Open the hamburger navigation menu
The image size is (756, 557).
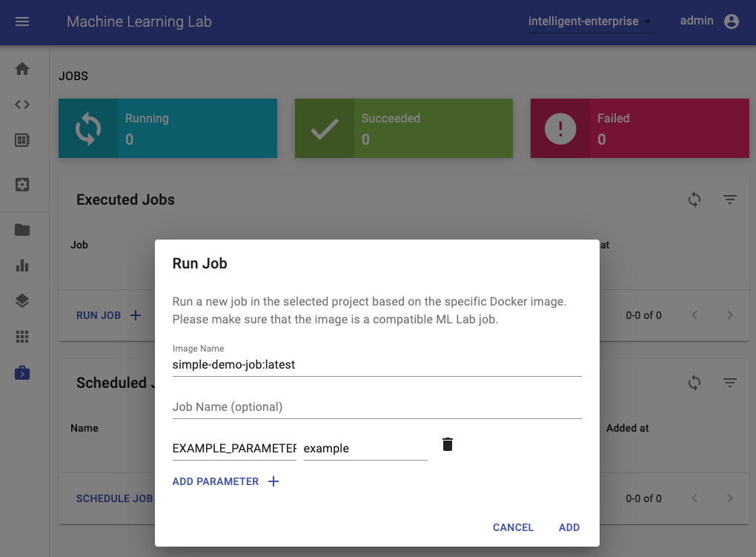[x=22, y=22]
